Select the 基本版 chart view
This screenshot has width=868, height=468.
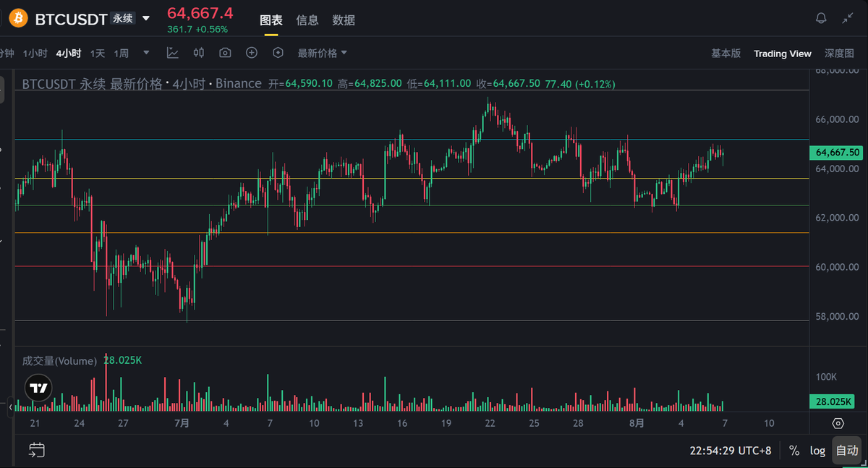pos(726,54)
